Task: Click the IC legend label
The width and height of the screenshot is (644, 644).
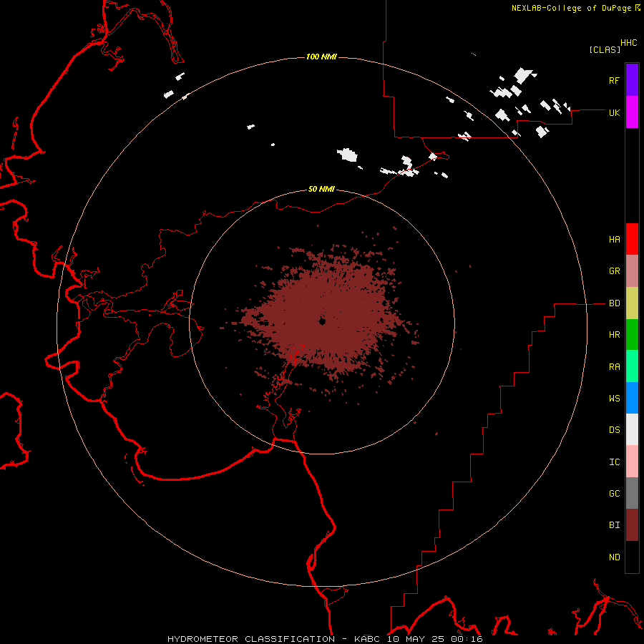Action: [x=614, y=462]
